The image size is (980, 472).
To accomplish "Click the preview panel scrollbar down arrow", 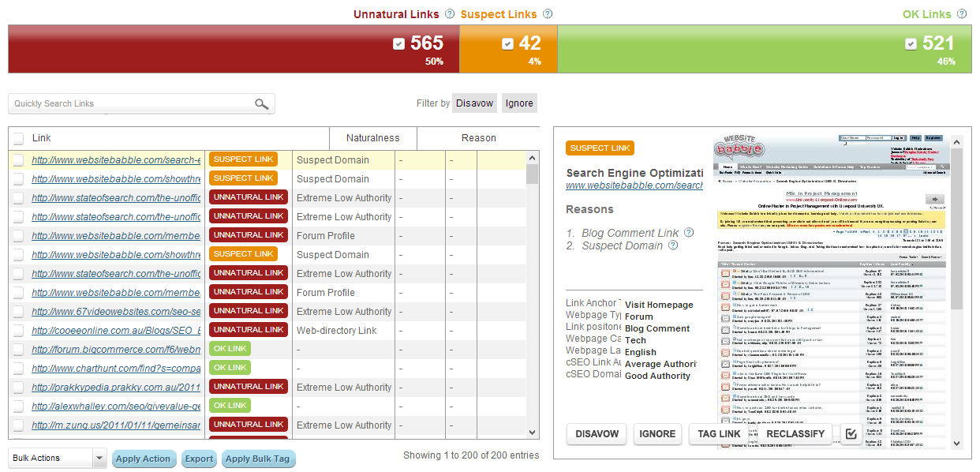I will pos(957,443).
